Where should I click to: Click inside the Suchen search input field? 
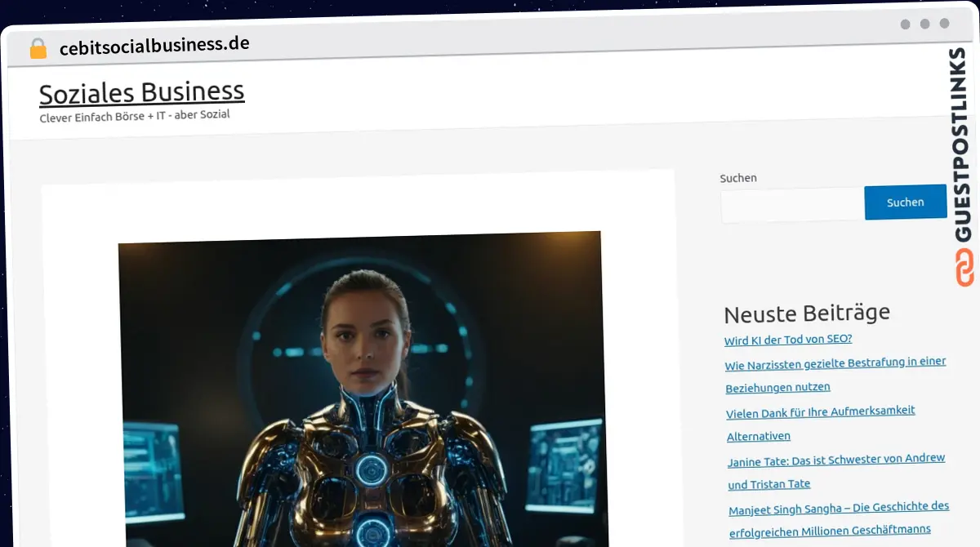[788, 204]
